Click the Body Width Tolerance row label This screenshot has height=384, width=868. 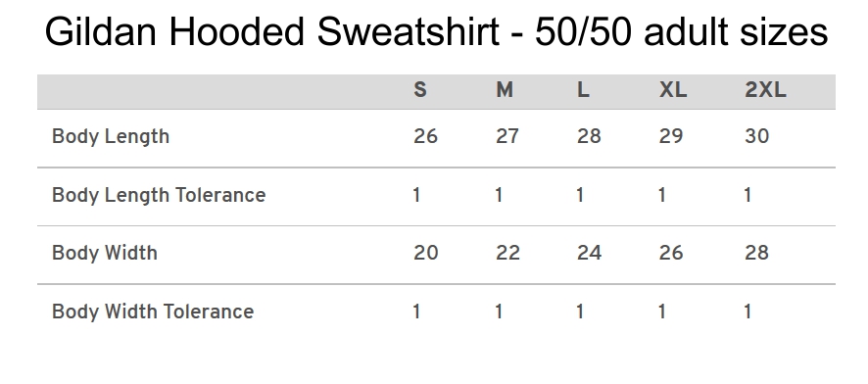click(x=153, y=312)
